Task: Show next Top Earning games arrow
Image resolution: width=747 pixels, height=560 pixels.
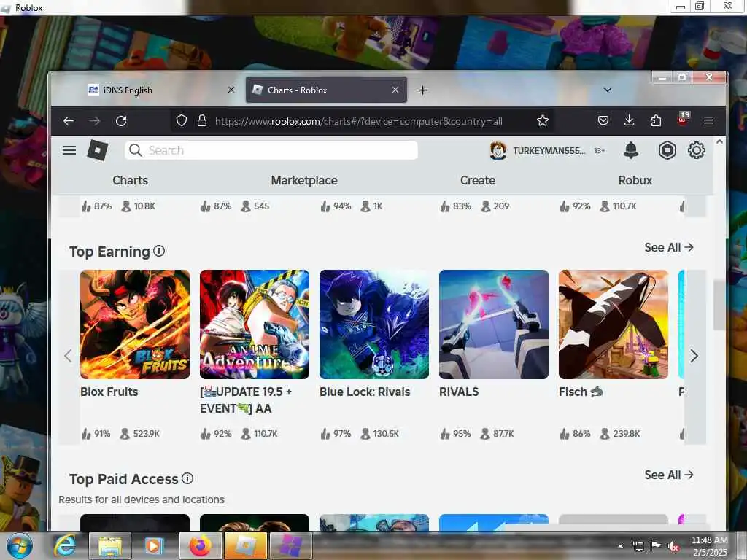Action: 694,356
